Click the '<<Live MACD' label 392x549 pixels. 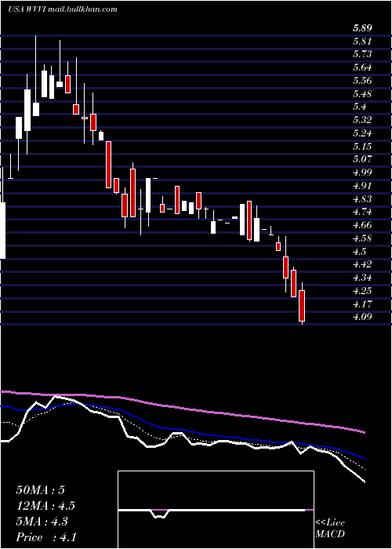330,529
